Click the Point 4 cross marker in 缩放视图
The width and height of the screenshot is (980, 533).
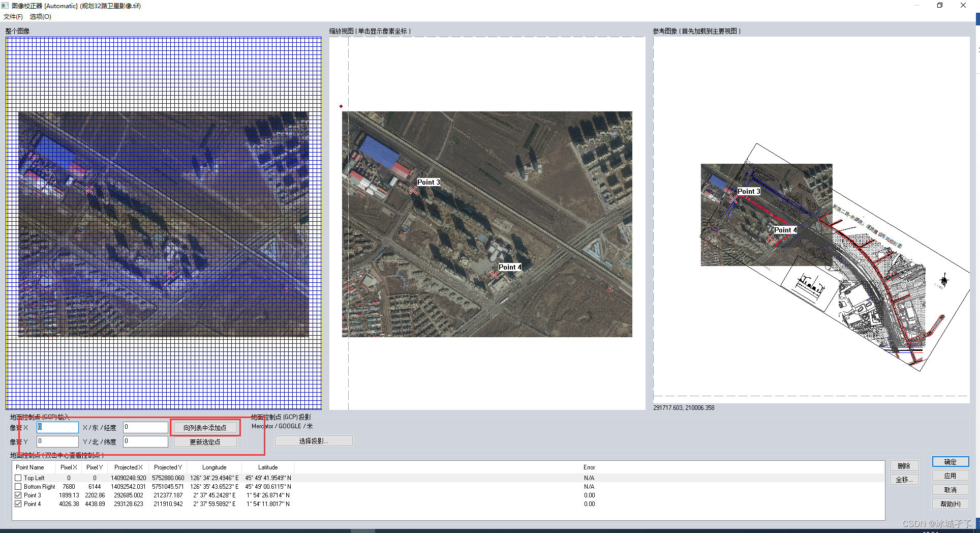(x=494, y=275)
